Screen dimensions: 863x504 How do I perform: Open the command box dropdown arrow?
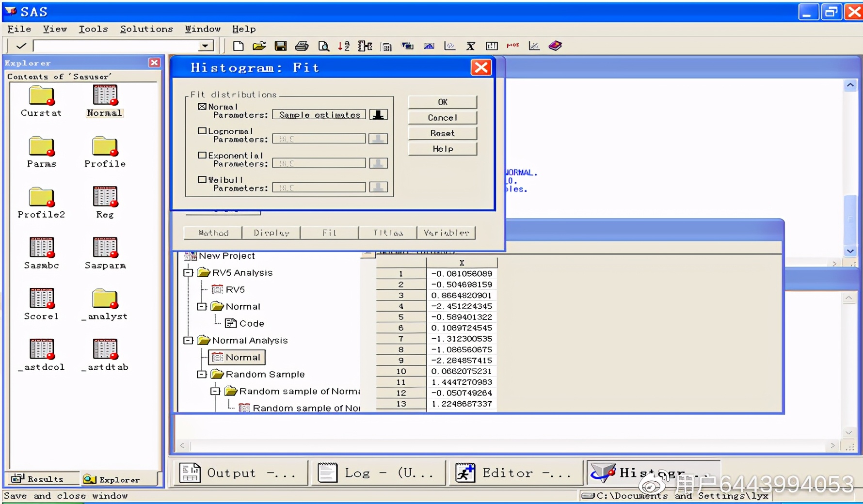tap(206, 46)
